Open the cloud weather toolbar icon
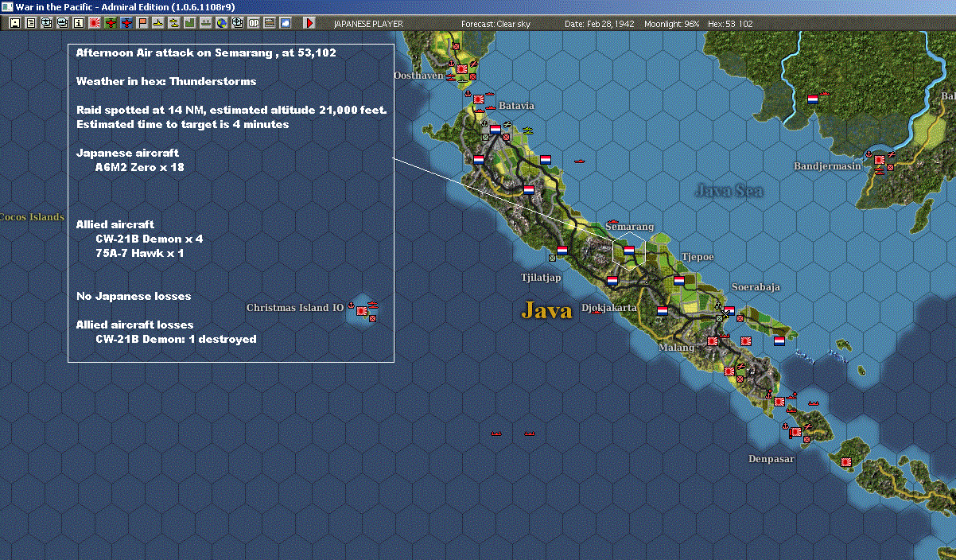The width and height of the screenshot is (956, 560). pyautogui.click(x=286, y=23)
